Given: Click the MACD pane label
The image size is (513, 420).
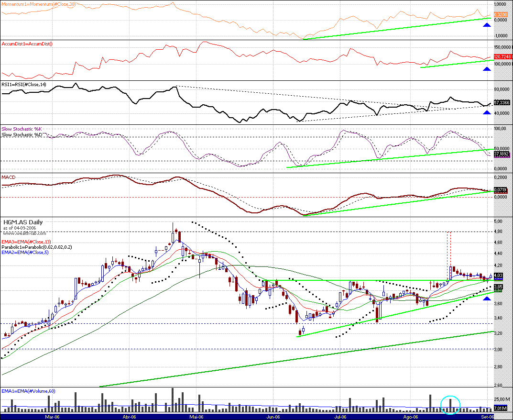Looking at the screenshot, I should [x=9, y=177].
